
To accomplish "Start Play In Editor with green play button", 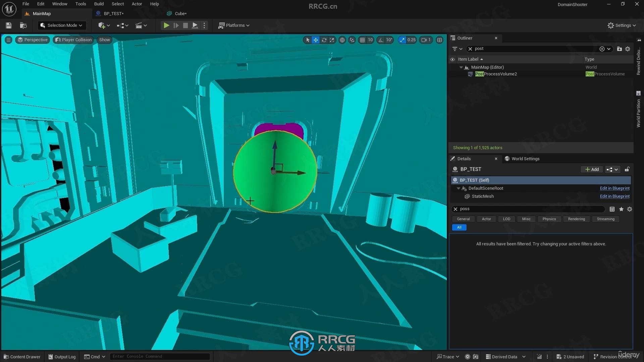I will click(166, 25).
